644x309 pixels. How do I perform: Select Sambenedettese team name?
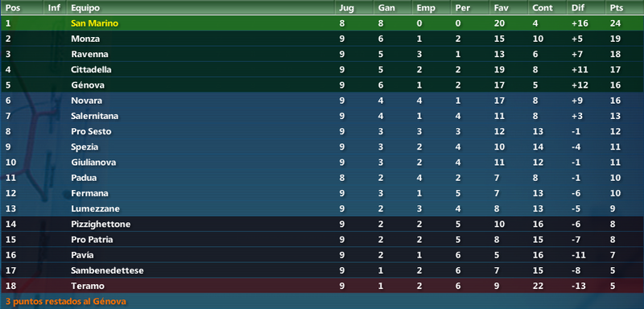[107, 271]
